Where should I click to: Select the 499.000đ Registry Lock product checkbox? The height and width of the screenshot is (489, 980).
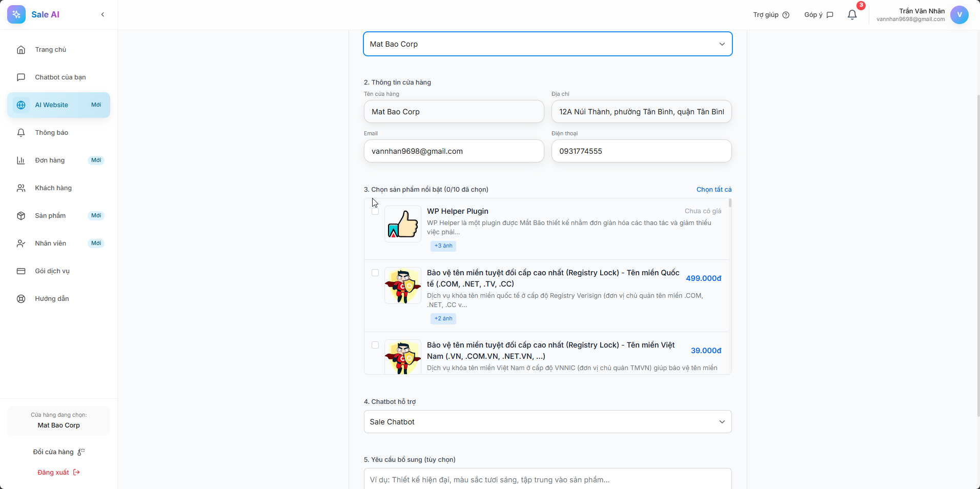375,273
